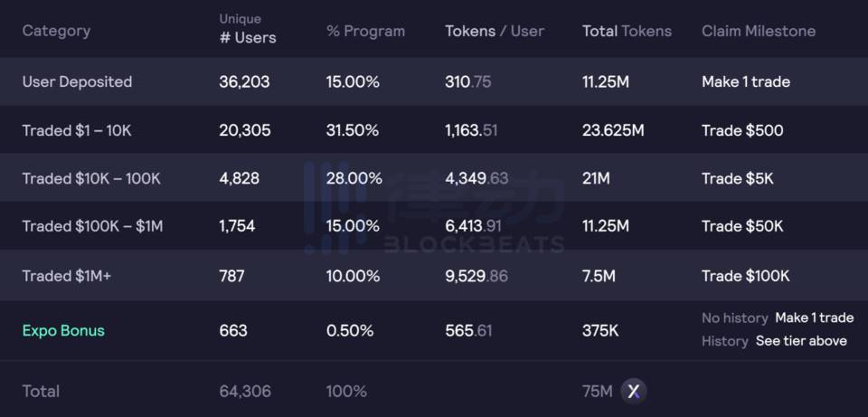
Task: Click the See tier above text
Action: (x=801, y=341)
